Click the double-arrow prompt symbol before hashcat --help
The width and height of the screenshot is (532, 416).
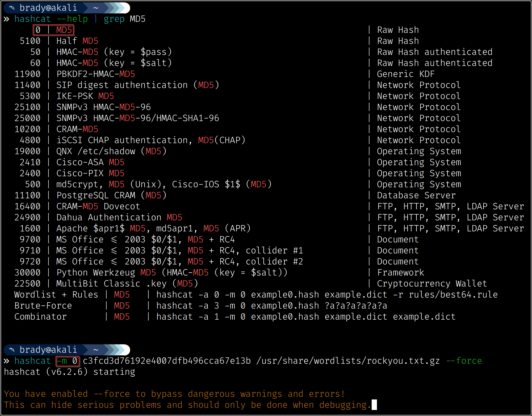click(x=7, y=19)
